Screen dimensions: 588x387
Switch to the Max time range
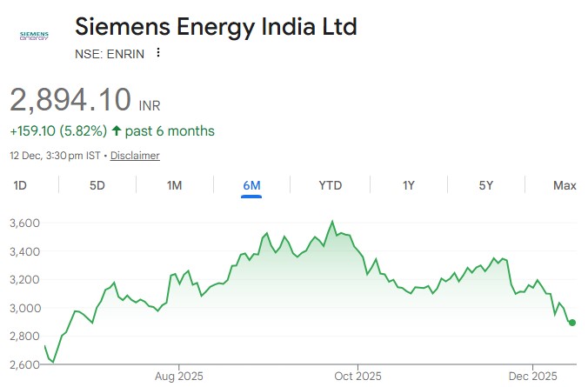click(x=565, y=185)
